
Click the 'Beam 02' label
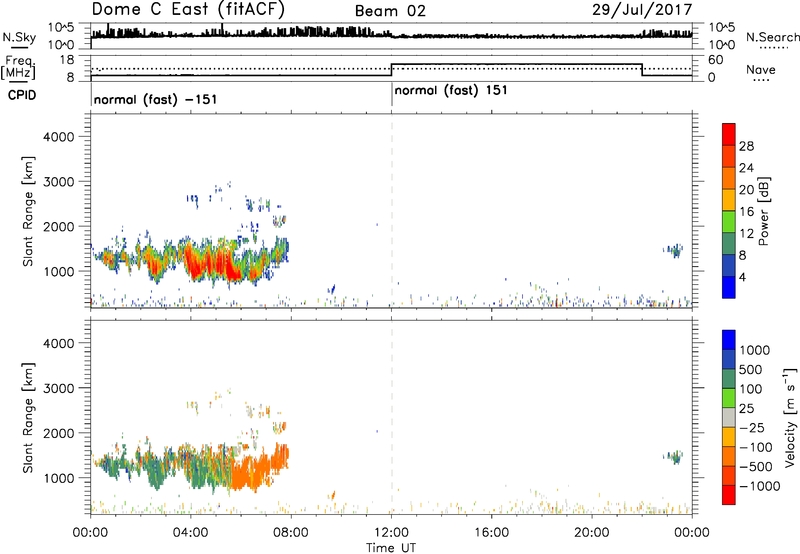pos(390,11)
